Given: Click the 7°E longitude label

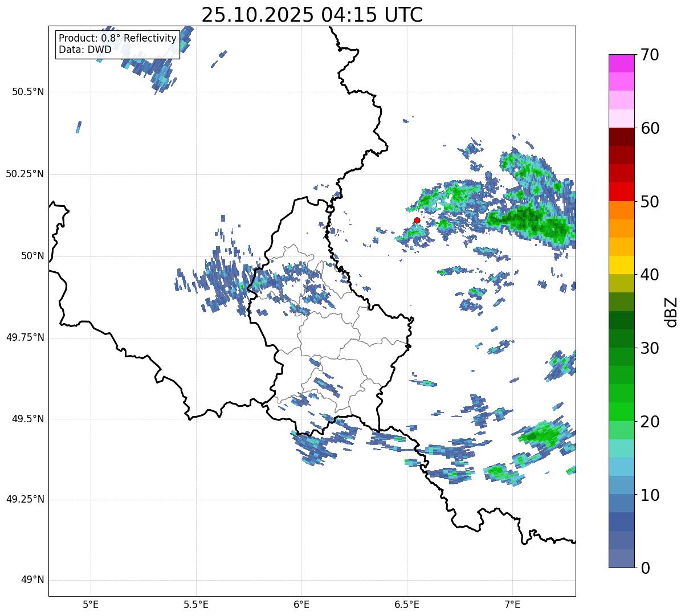Looking at the screenshot, I should (x=512, y=604).
